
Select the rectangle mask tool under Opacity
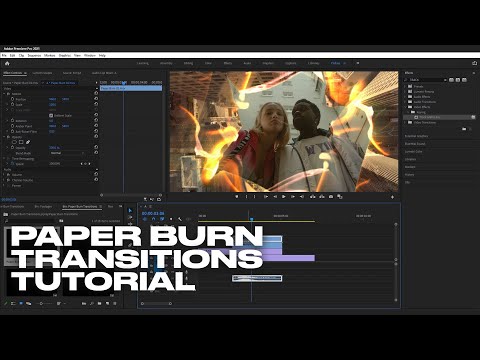click(x=21, y=142)
